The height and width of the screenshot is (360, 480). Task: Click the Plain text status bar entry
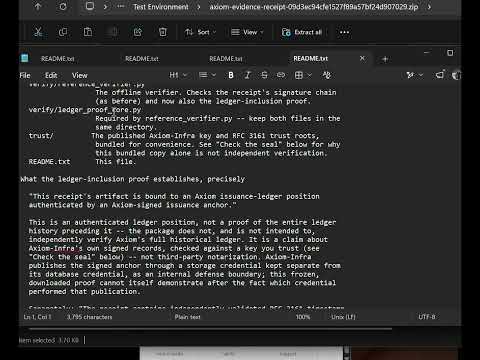[x=188, y=317]
